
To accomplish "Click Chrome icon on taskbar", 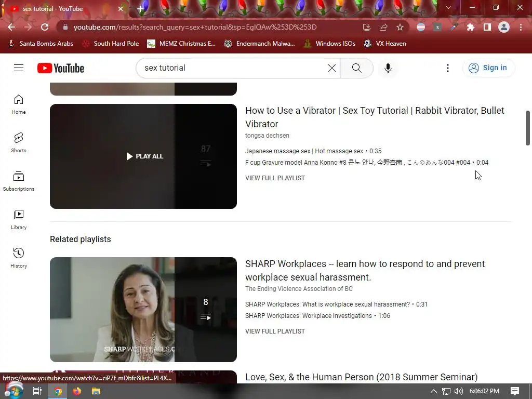I will click(58, 391).
